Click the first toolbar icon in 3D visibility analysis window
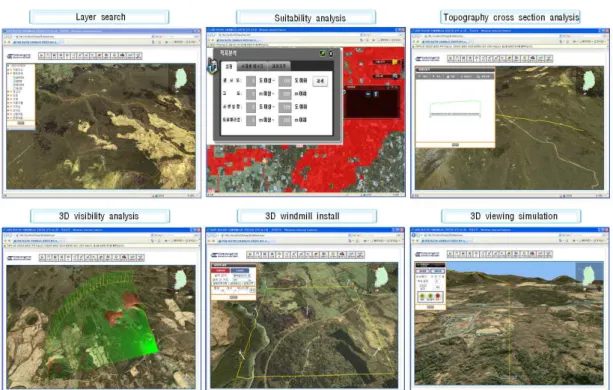 click(42, 258)
